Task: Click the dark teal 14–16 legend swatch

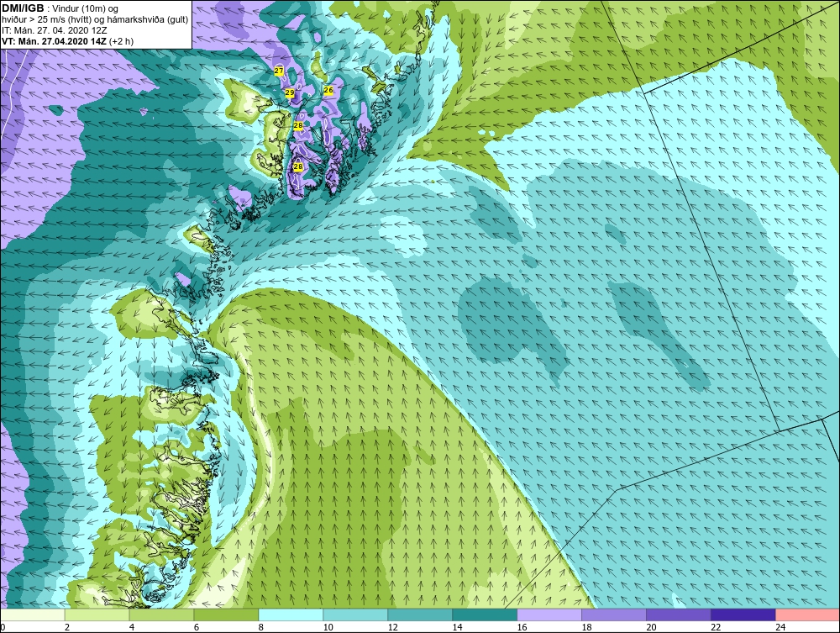Action: (x=485, y=615)
